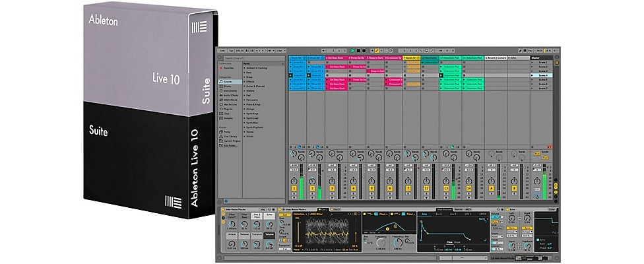Click track 1 volume fader
This screenshot has width=644, height=264.
coord(302,181)
